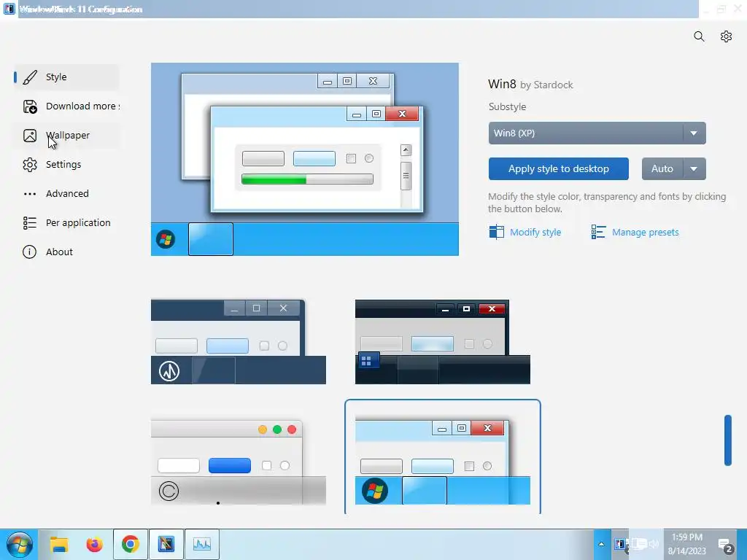Select the macOS-like style thumbnail
Viewport: 747px width, 560px height.
239,462
